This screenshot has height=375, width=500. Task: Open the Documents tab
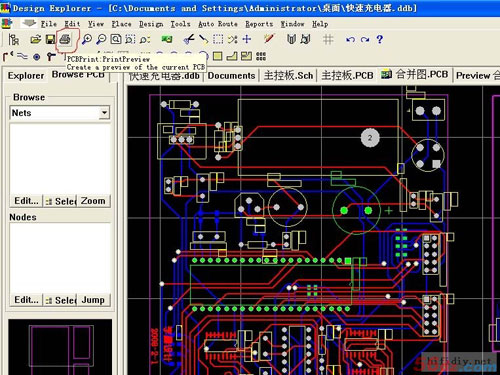(232, 76)
